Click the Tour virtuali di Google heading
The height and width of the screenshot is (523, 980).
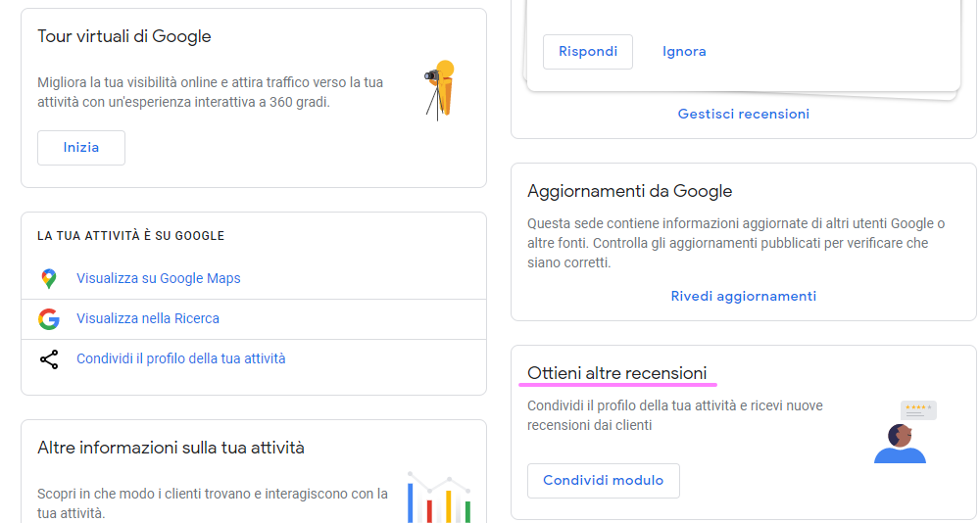[x=124, y=37]
